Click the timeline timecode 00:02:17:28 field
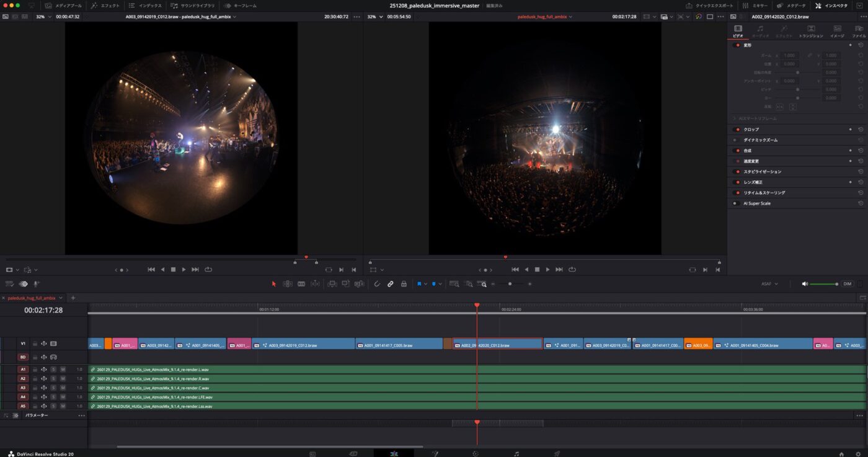Viewport: 868px width, 457px height. point(43,310)
